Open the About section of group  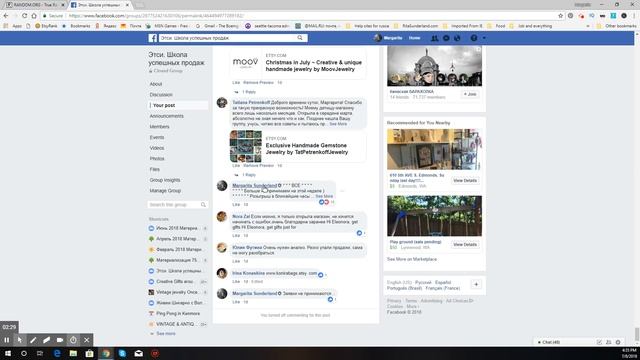pos(156,84)
